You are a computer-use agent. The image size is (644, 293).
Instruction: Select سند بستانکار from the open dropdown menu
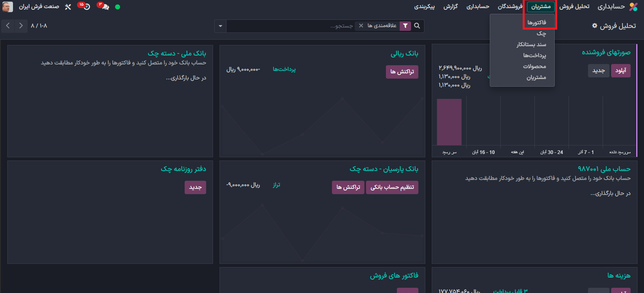click(x=531, y=45)
